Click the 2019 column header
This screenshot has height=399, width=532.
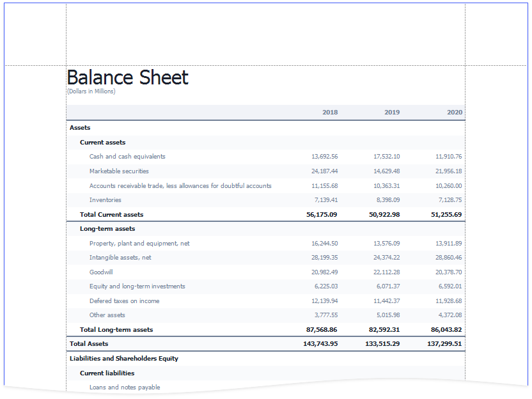pos(392,113)
